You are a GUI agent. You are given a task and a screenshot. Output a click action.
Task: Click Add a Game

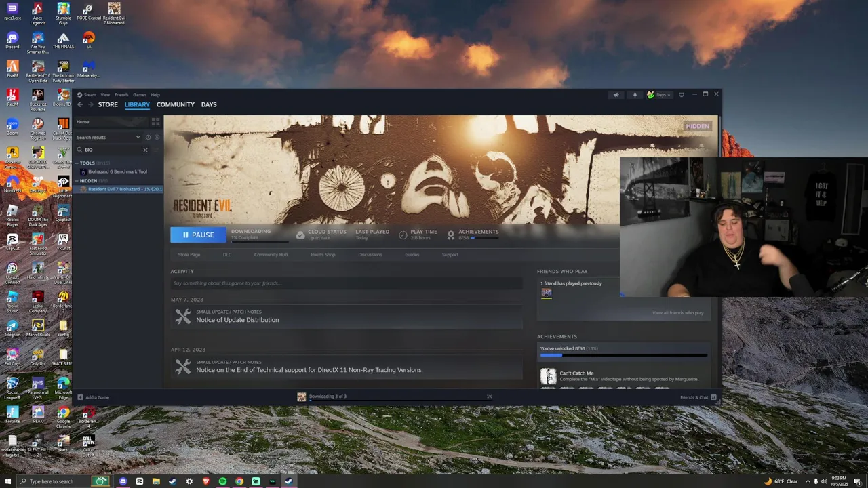click(x=93, y=397)
